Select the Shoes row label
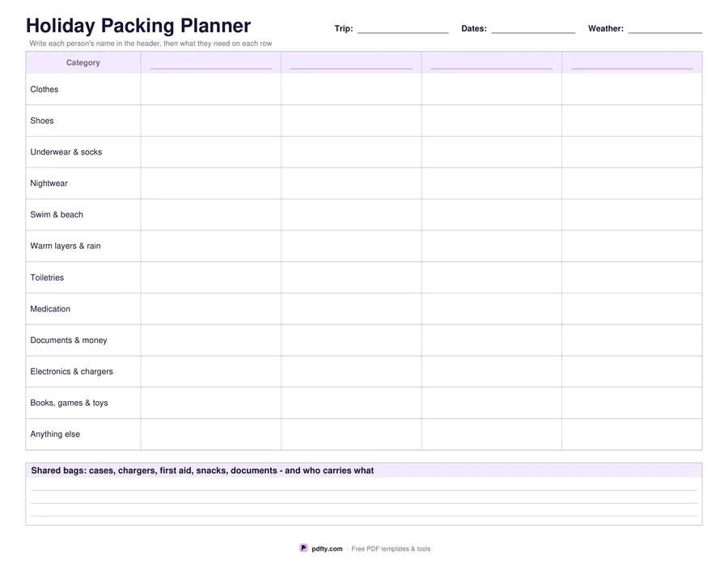 coord(42,120)
